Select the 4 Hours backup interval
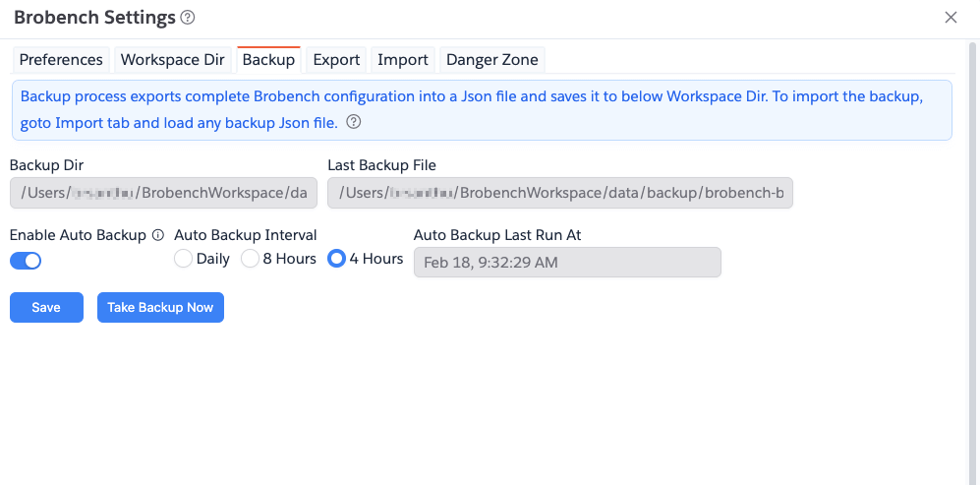The width and height of the screenshot is (980, 485). pos(337,259)
